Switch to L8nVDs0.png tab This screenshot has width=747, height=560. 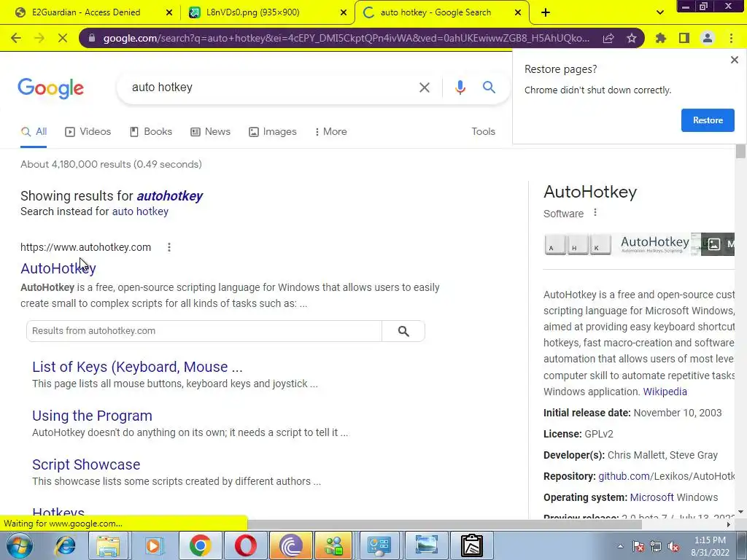(253, 12)
